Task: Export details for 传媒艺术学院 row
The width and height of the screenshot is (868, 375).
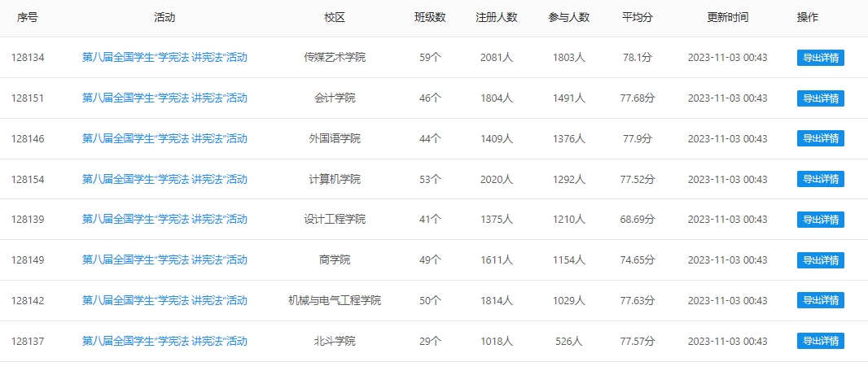Action: [x=821, y=58]
